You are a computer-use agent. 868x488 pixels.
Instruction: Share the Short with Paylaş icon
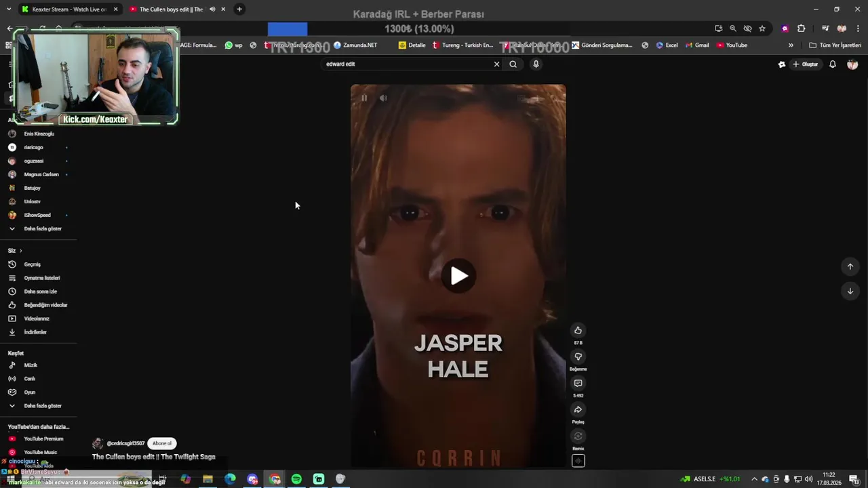pyautogui.click(x=578, y=409)
